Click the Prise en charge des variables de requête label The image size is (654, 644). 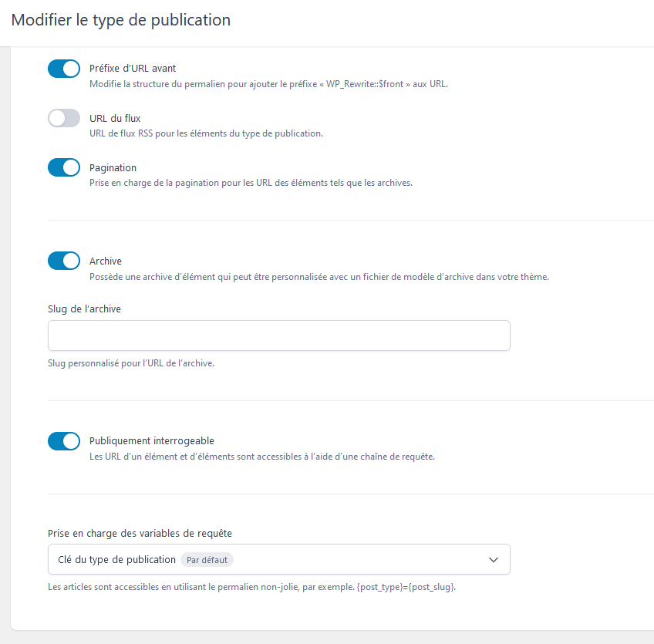point(140,534)
